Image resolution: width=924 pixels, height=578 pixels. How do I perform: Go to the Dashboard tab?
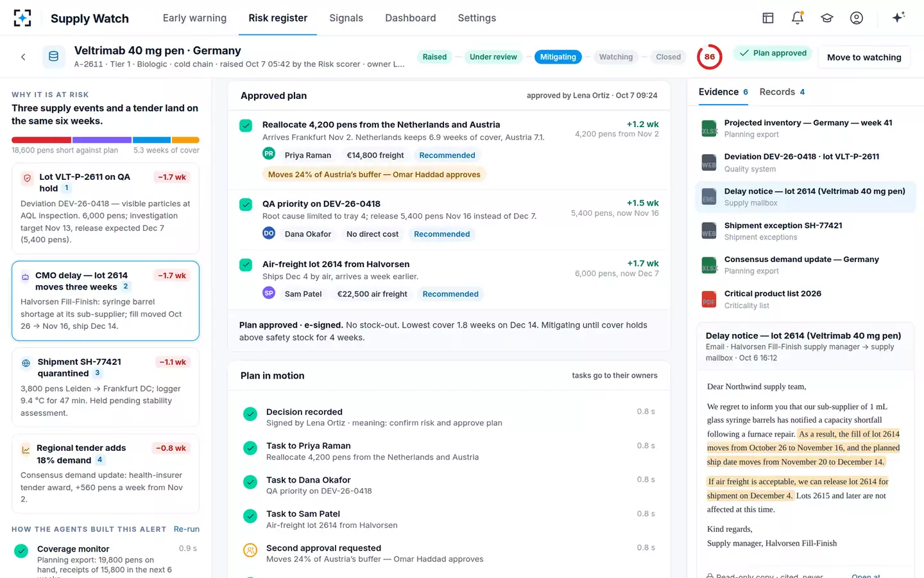pyautogui.click(x=411, y=18)
